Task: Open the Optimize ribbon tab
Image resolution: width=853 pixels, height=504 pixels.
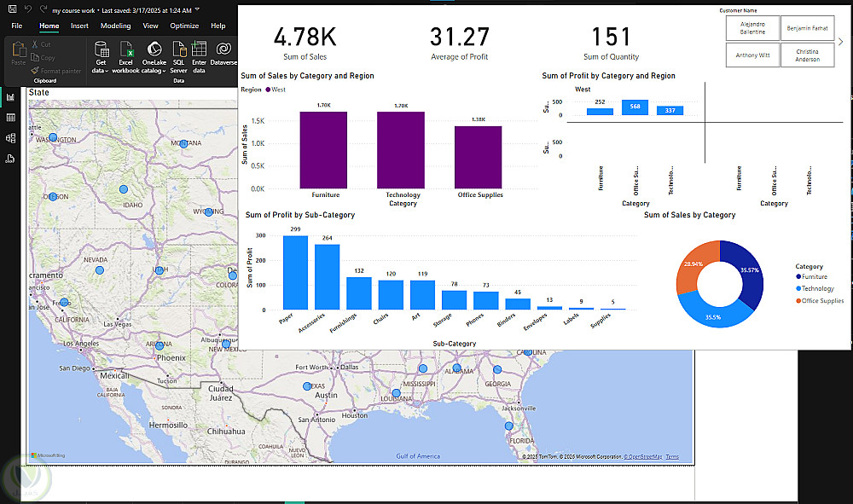Action: (x=184, y=26)
